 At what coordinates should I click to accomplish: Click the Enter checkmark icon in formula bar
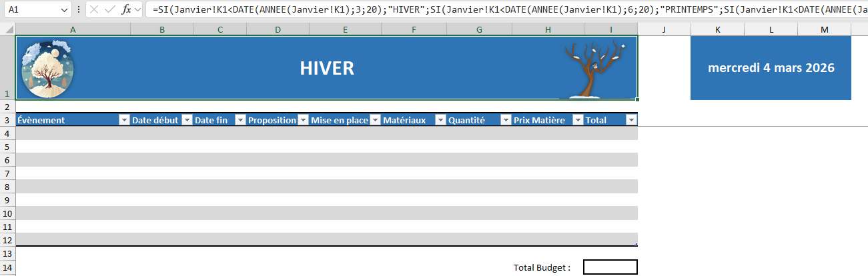[109, 10]
